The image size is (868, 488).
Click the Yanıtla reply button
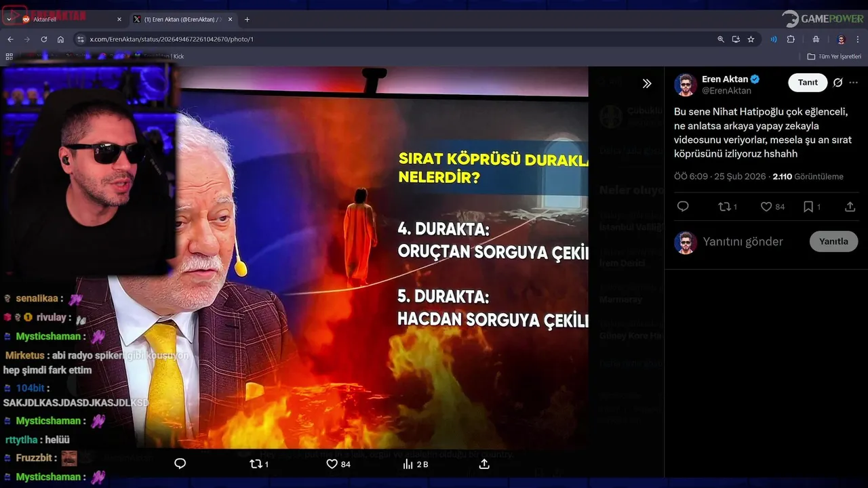pos(833,241)
